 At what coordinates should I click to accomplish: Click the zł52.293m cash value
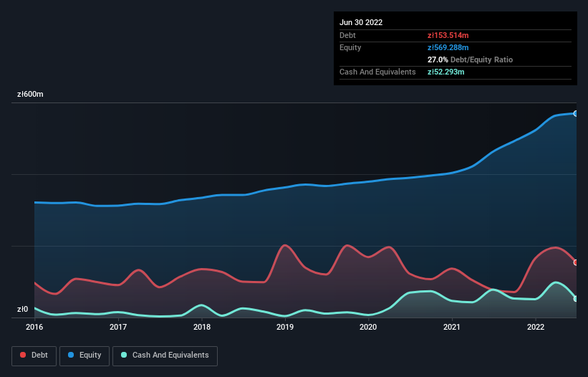point(446,72)
